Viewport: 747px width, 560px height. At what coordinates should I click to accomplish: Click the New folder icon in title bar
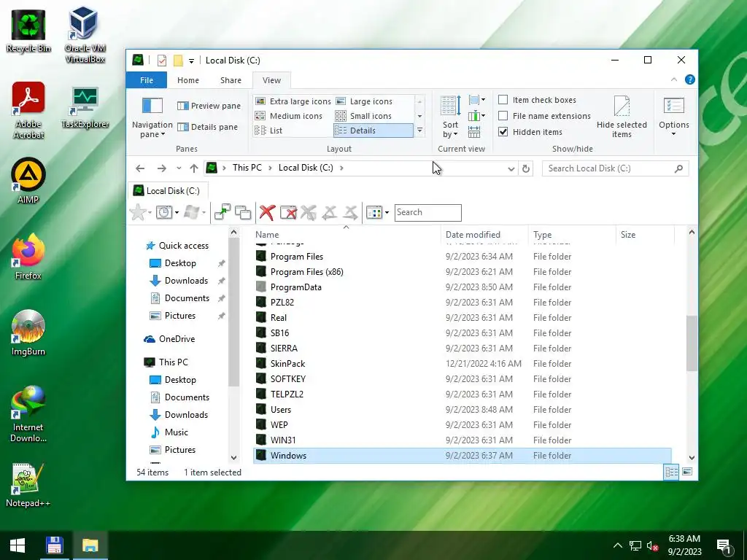coord(178,61)
